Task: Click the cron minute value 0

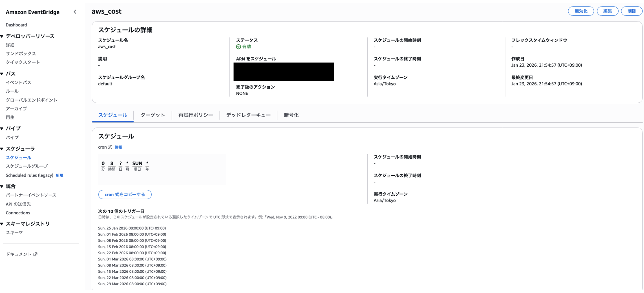Action: click(103, 163)
